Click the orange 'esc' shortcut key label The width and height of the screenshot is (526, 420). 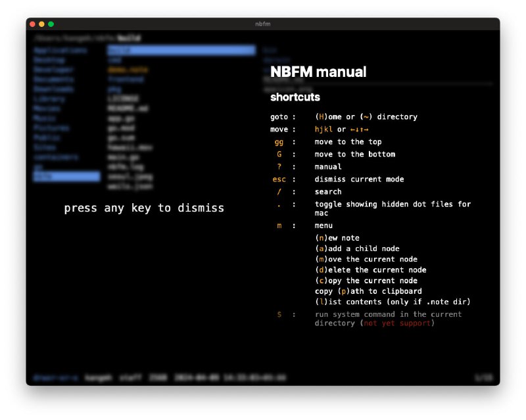click(x=279, y=179)
